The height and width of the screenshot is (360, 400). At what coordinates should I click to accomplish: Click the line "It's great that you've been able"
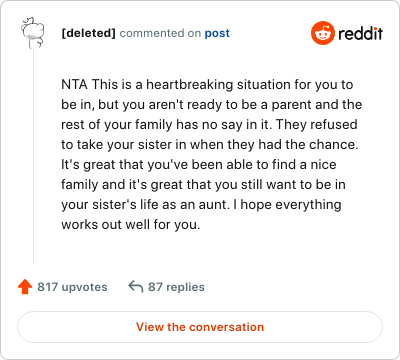click(x=199, y=165)
